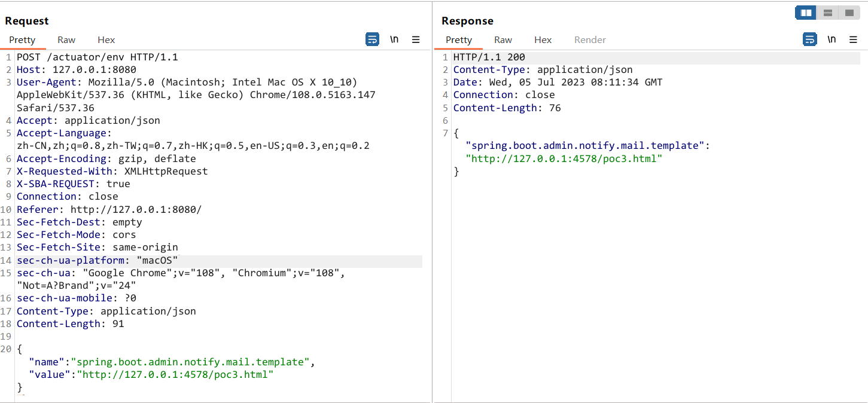Toggle word wrap icon in Response panel

coord(809,39)
